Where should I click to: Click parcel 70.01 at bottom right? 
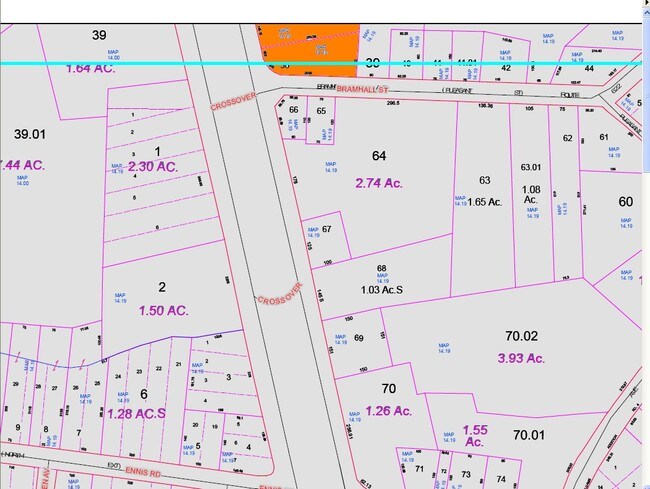pyautogui.click(x=528, y=435)
